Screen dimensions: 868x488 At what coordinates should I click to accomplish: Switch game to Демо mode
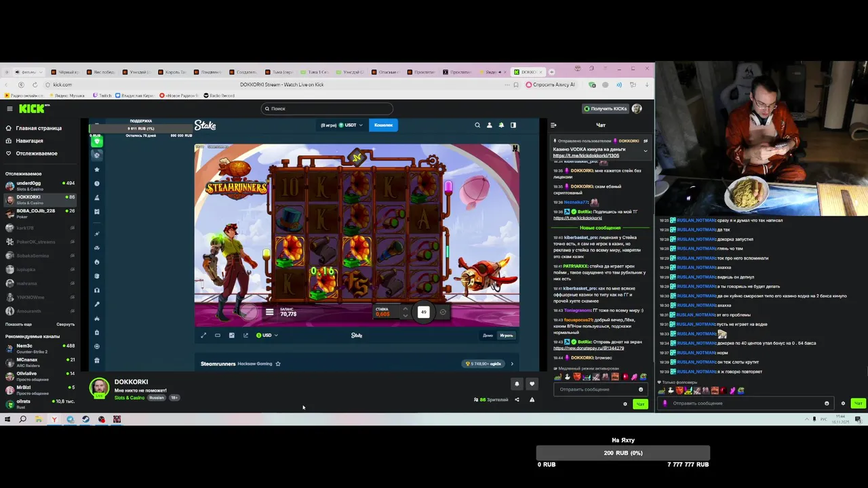point(488,335)
